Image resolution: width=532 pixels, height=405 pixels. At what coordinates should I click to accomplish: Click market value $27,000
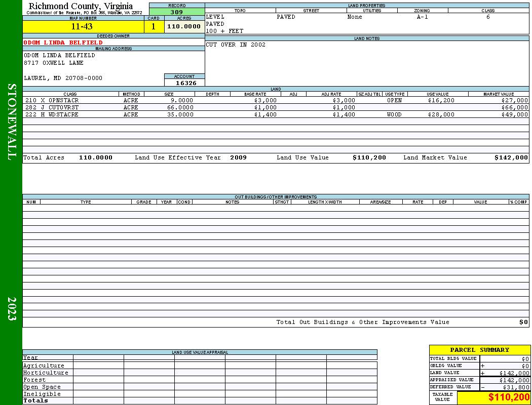coord(515,101)
